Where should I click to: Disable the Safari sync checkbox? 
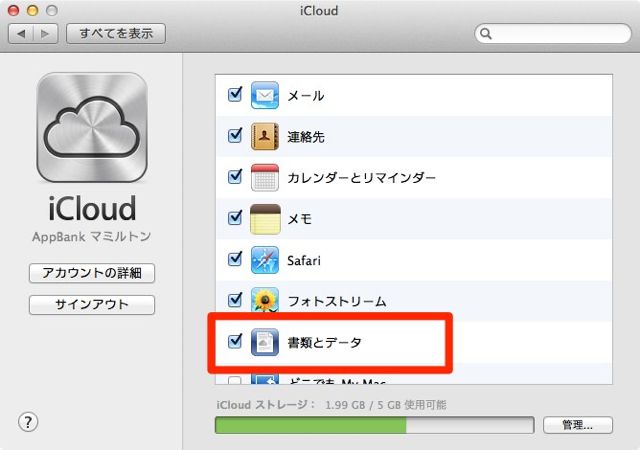tap(235, 258)
